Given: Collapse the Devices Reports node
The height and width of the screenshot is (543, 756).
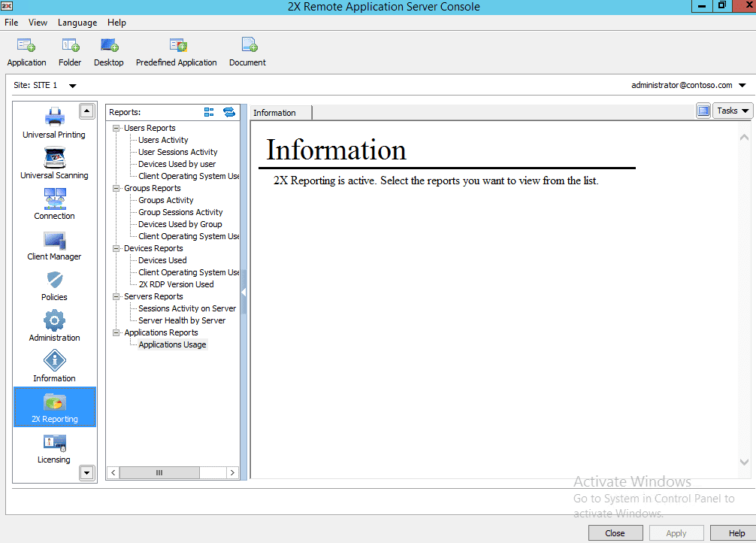Looking at the screenshot, I should [116, 249].
